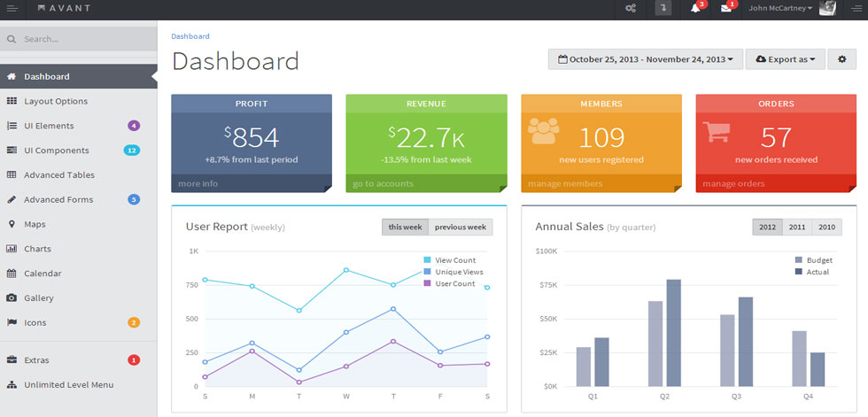
Task: Click the Dashboard breadcrumb link
Action: pos(190,36)
